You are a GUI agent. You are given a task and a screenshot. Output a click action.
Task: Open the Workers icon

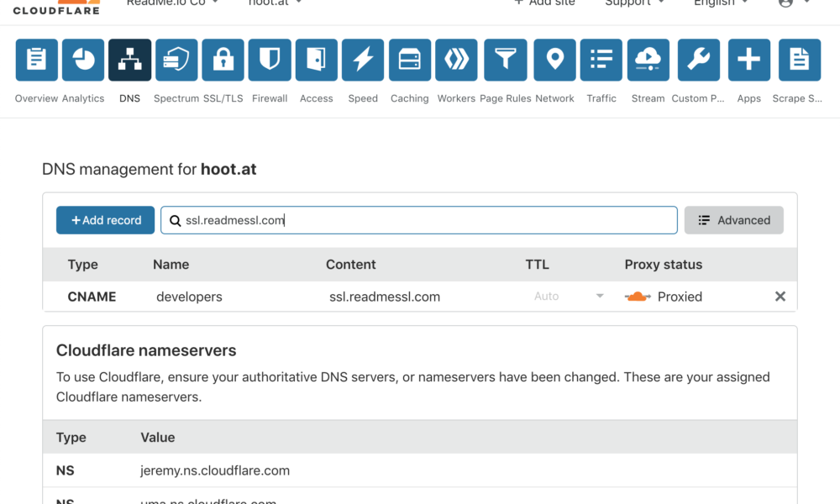pyautogui.click(x=456, y=60)
